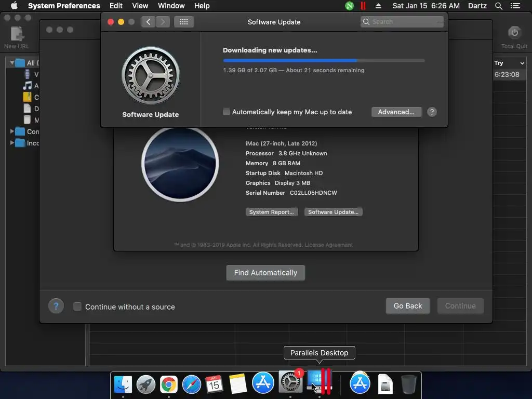
Task: Click the Dartz user name in menu bar
Action: click(477, 6)
